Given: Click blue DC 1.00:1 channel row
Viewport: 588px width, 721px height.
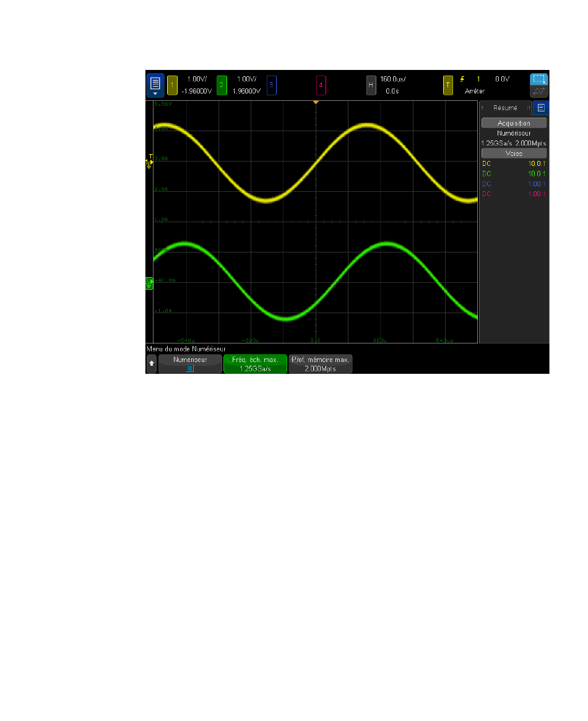Looking at the screenshot, I should (514, 183).
